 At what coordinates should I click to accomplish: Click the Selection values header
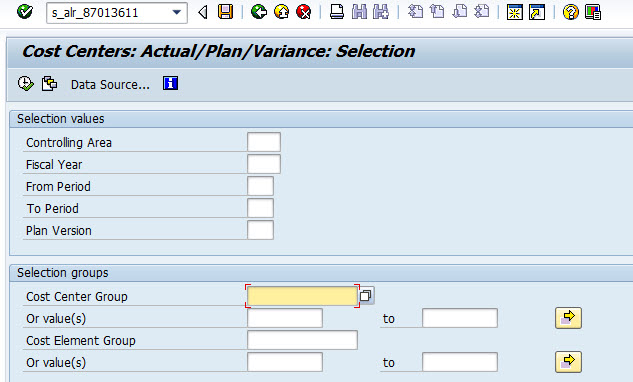tap(61, 119)
